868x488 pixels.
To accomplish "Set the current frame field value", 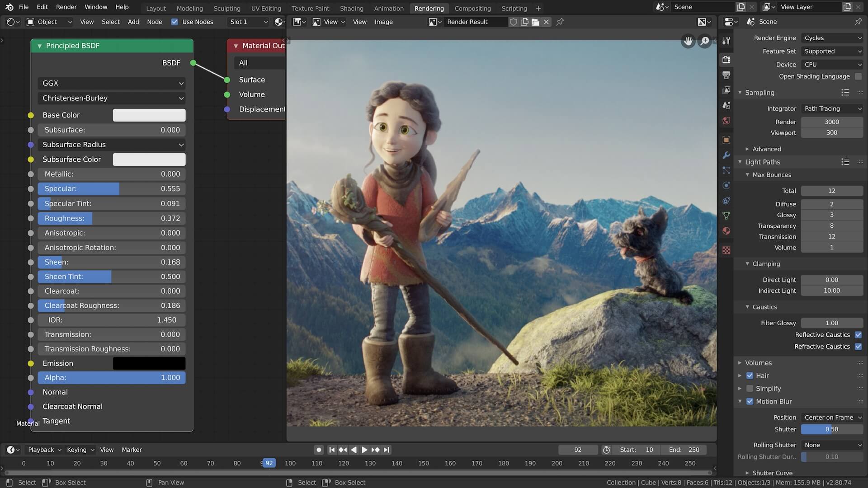I will click(x=578, y=450).
